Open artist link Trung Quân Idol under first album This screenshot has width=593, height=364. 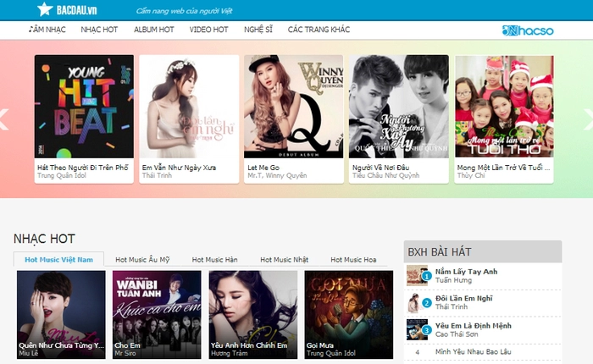[x=62, y=175]
